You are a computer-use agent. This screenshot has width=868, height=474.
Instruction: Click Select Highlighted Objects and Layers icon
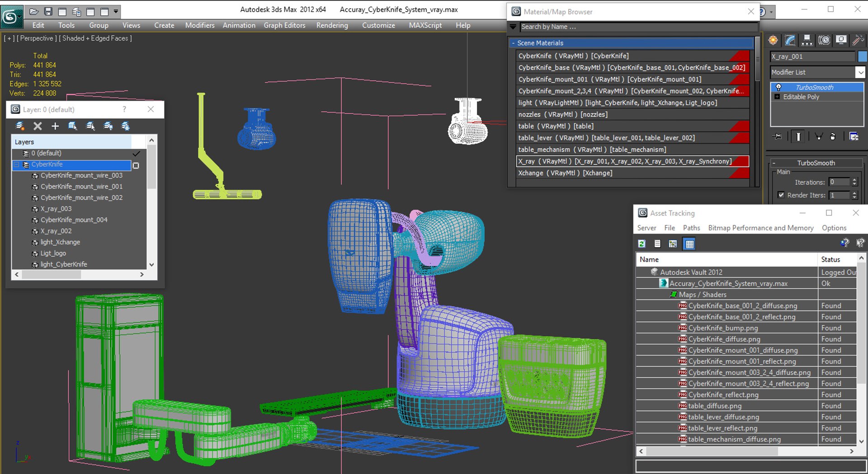pos(73,126)
